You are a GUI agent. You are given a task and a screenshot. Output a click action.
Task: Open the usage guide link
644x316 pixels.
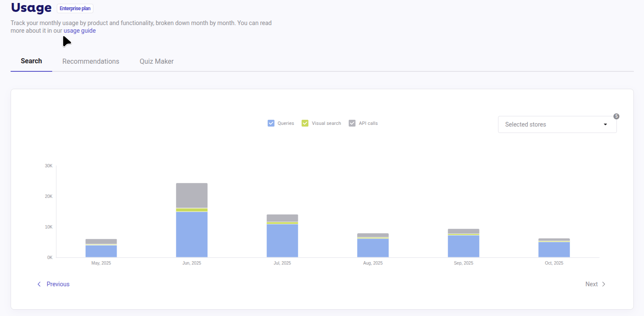80,30
